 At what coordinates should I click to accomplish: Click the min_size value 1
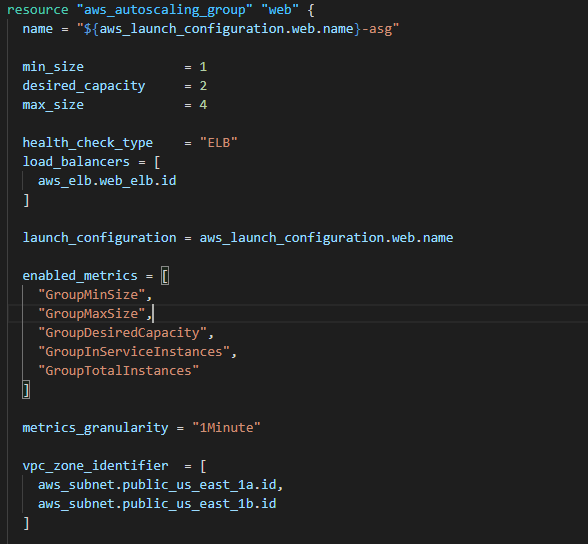203,67
